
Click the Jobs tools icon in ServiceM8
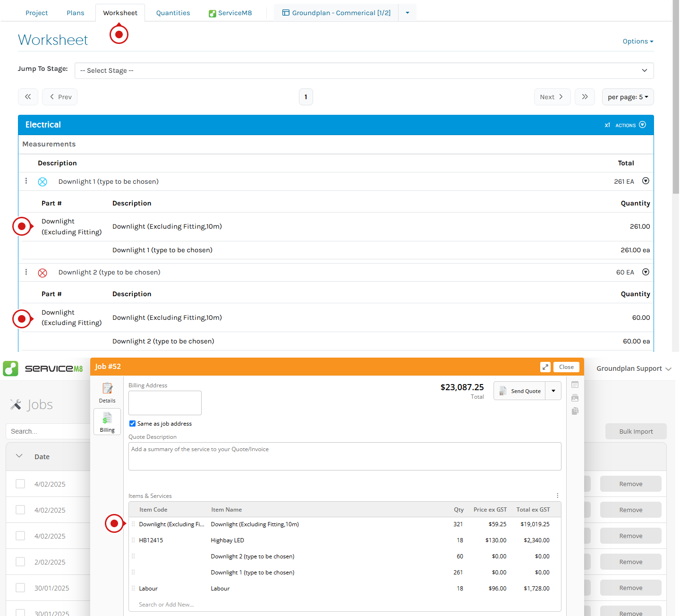pyautogui.click(x=16, y=404)
